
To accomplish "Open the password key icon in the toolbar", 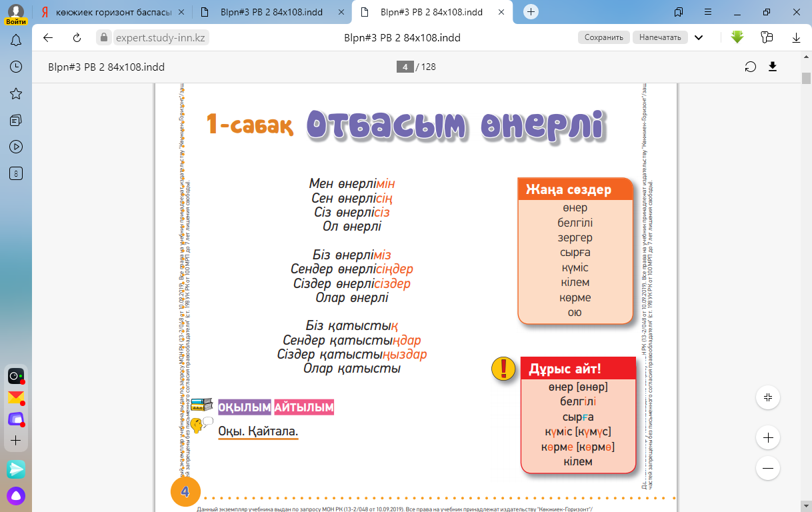I will pos(767,37).
